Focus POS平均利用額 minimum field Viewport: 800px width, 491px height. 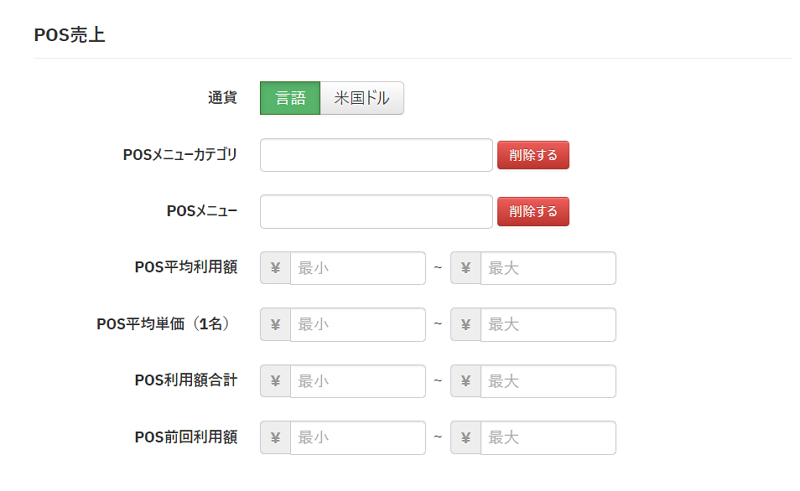coord(357,268)
